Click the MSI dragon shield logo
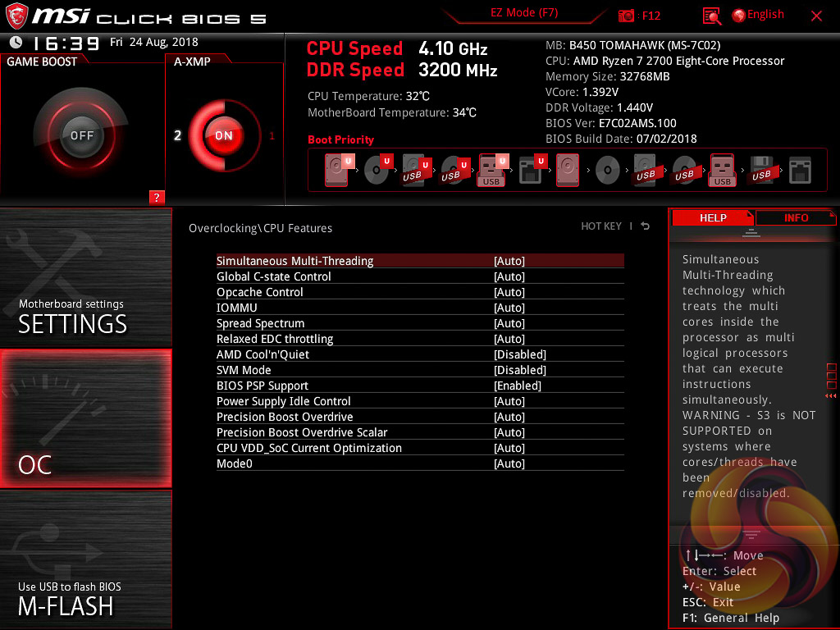The image size is (840, 630). [16, 16]
